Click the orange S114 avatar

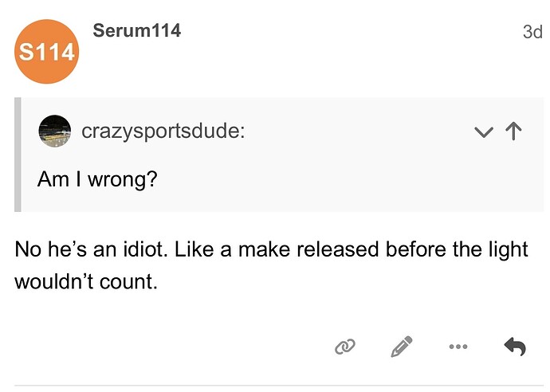pos(47,53)
